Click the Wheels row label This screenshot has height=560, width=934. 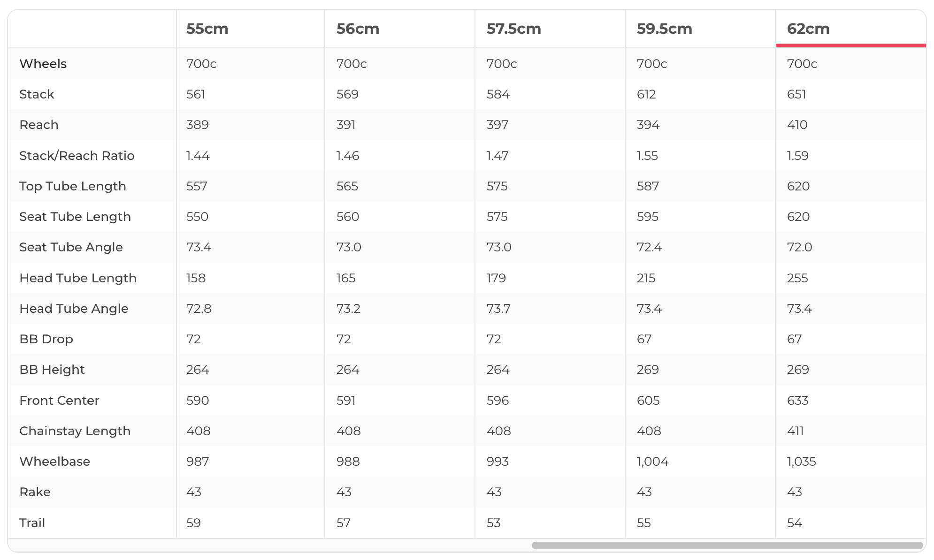43,64
